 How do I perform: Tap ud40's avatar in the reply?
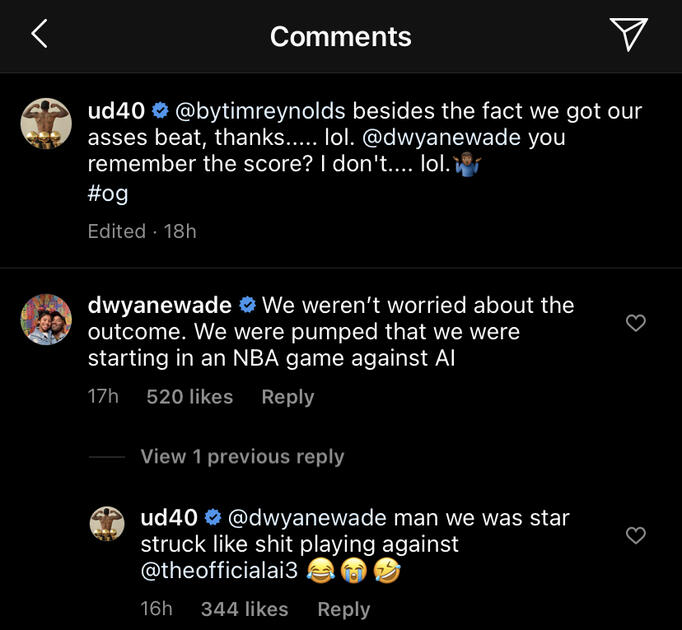coord(108,525)
